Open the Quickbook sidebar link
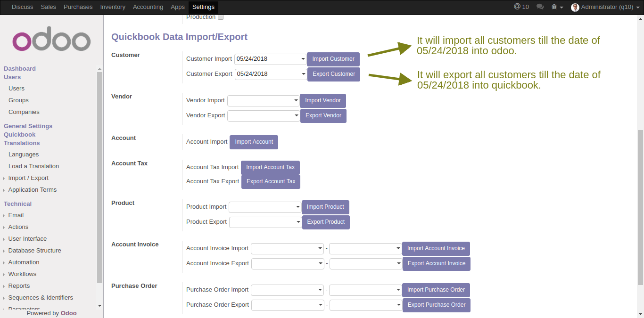Screen dimensions: 644x318 20,135
